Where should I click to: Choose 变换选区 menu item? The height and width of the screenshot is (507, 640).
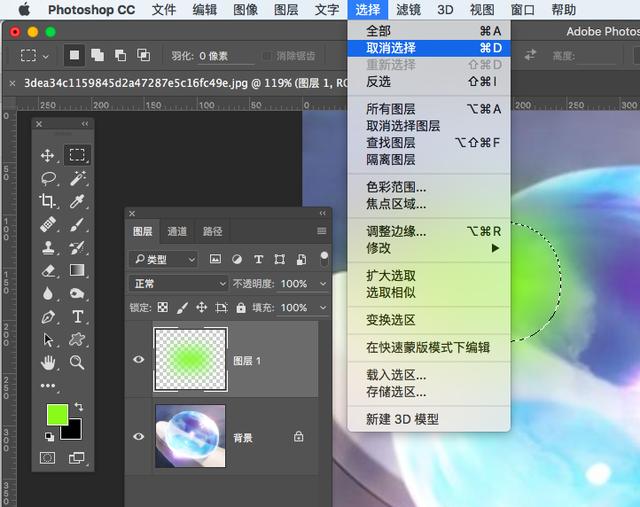pos(429,320)
